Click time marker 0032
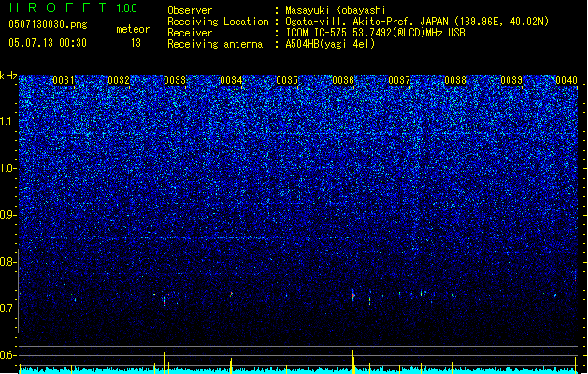This screenshot has width=588, height=374. pos(119,80)
